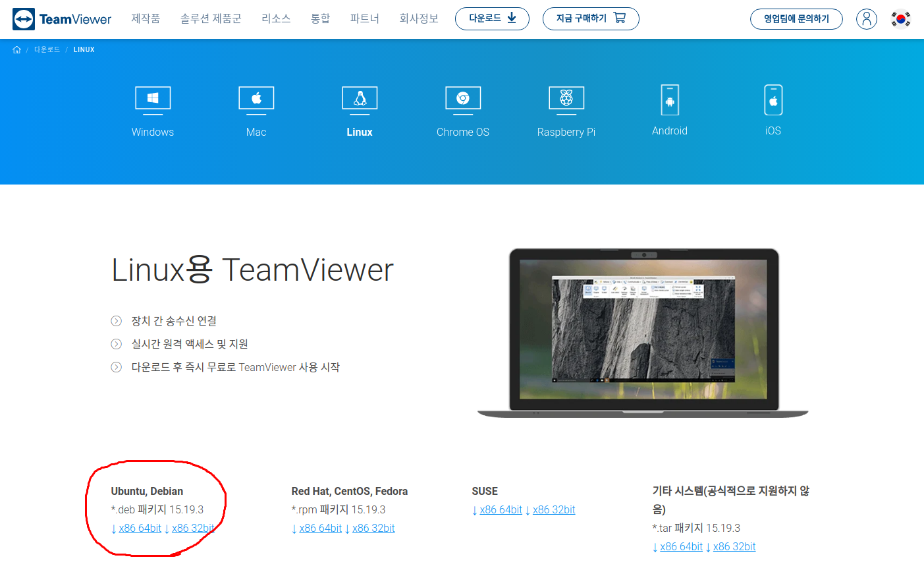The image size is (924, 574).
Task: Click the 영업팀에 문의하기 button
Action: (x=796, y=19)
